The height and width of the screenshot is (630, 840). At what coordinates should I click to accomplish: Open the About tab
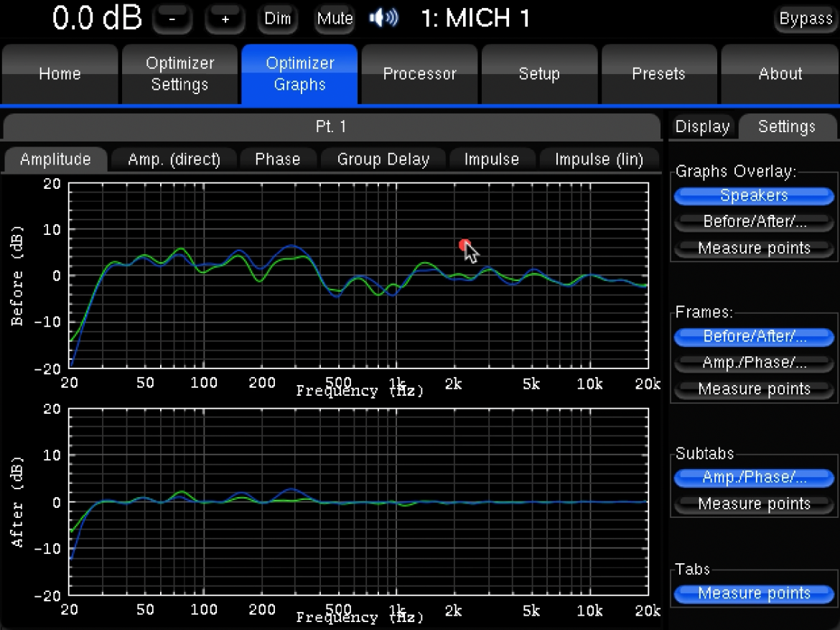click(x=780, y=74)
